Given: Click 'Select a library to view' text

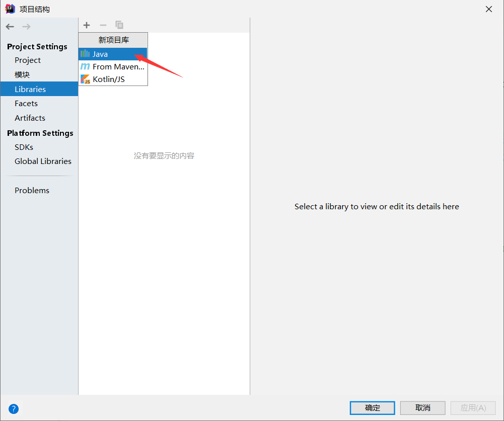Looking at the screenshot, I should (377, 207).
